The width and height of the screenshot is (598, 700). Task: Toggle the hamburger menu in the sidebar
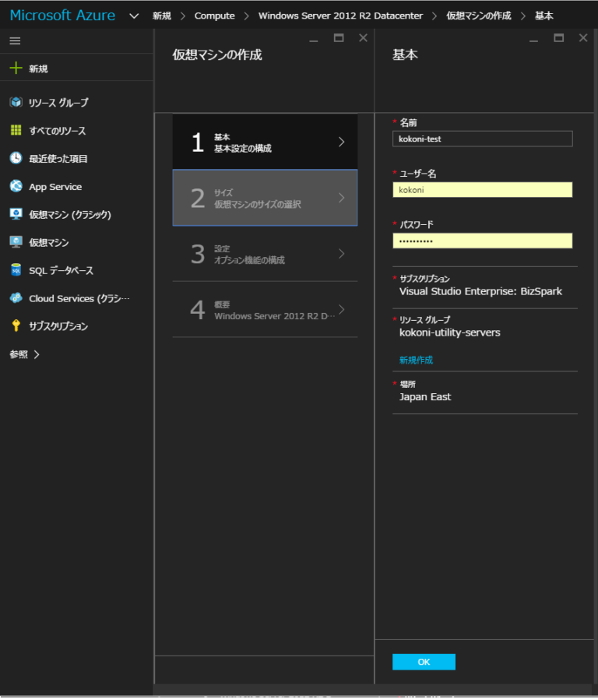coord(15,41)
